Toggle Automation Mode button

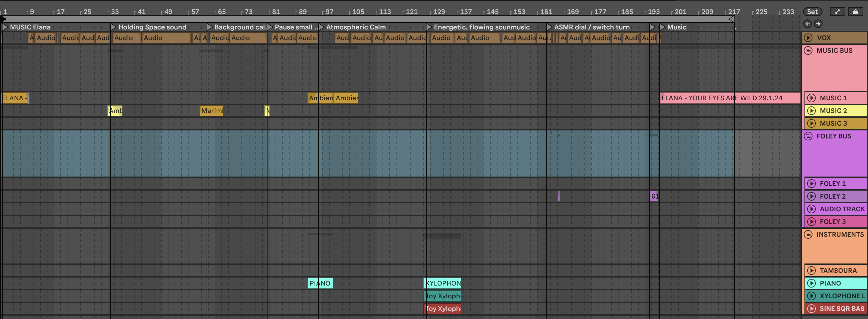click(x=837, y=12)
